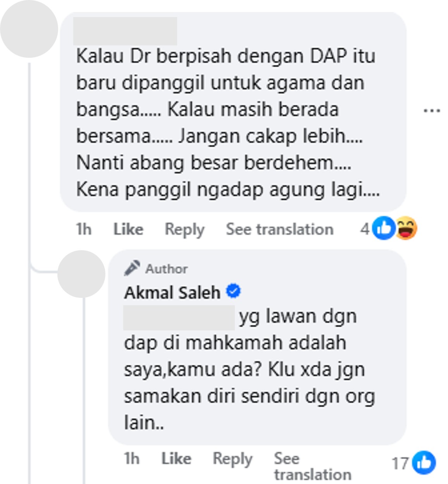Click the Author pen icon
Screen dimensions: 448x484
click(x=132, y=268)
